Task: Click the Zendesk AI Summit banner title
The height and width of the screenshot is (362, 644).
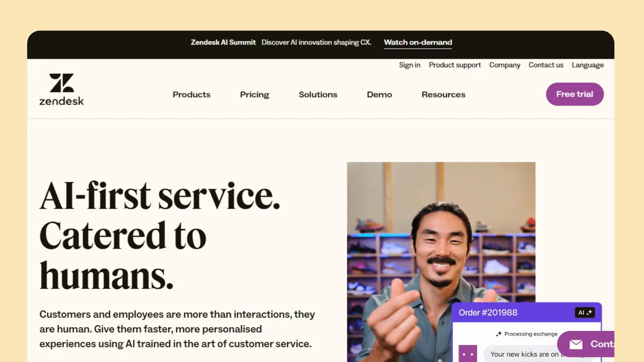Action: (223, 42)
